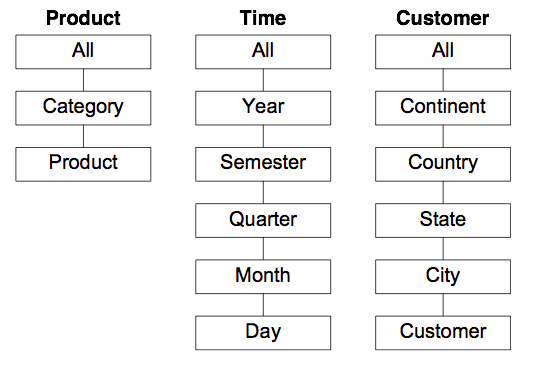Select the City level box
The width and height of the screenshot is (534, 370).
pyautogui.click(x=443, y=277)
